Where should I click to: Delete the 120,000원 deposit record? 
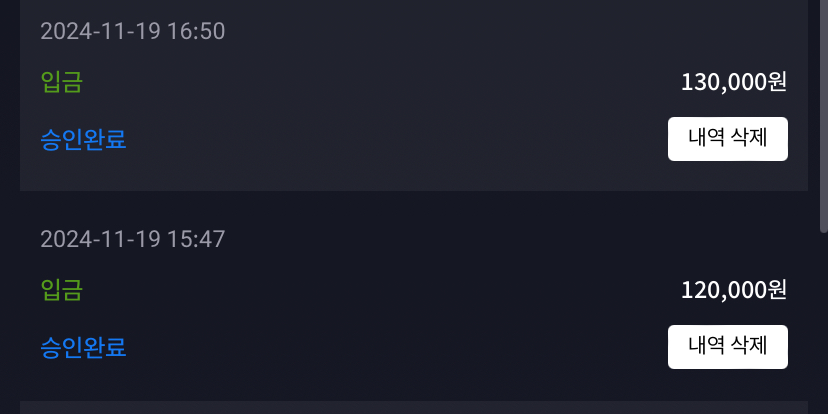[728, 347]
